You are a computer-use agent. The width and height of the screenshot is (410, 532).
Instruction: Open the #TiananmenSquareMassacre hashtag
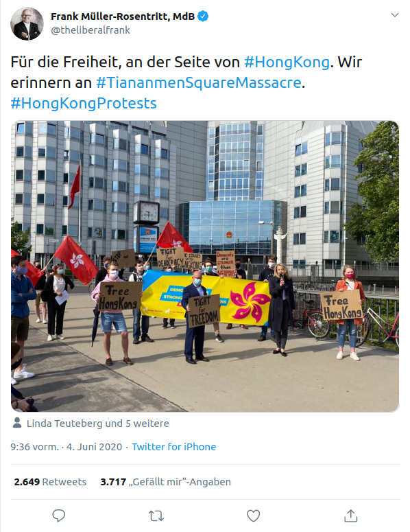199,82
